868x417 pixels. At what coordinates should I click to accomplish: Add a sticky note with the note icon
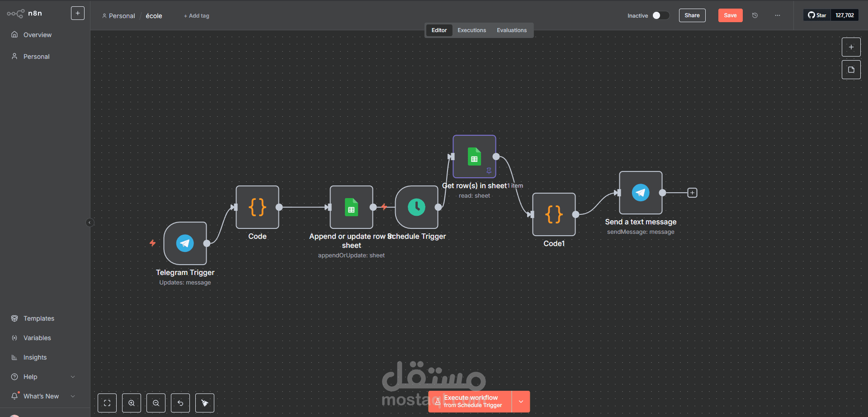[851, 70]
